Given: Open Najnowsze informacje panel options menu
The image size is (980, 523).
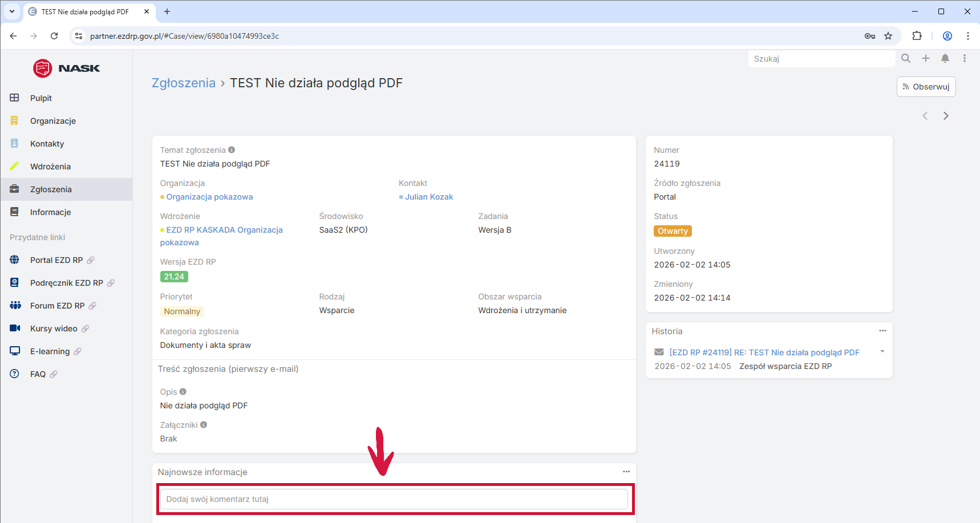Looking at the screenshot, I should (626, 472).
